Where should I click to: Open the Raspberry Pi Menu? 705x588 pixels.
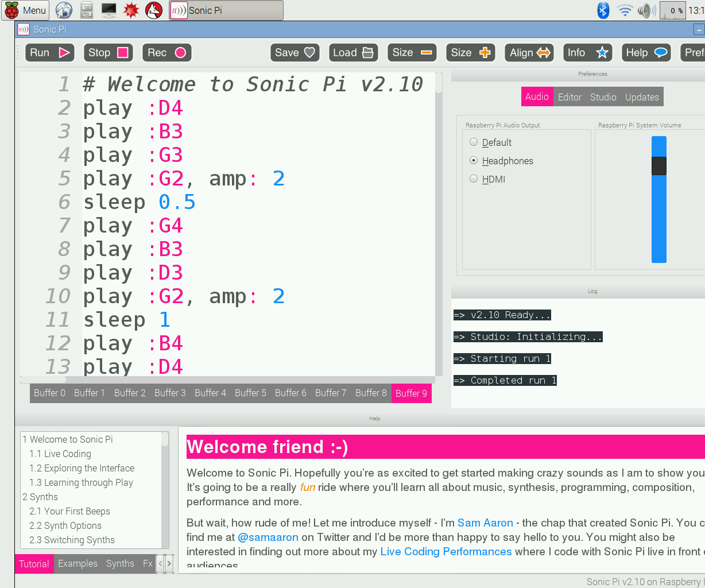[26, 10]
